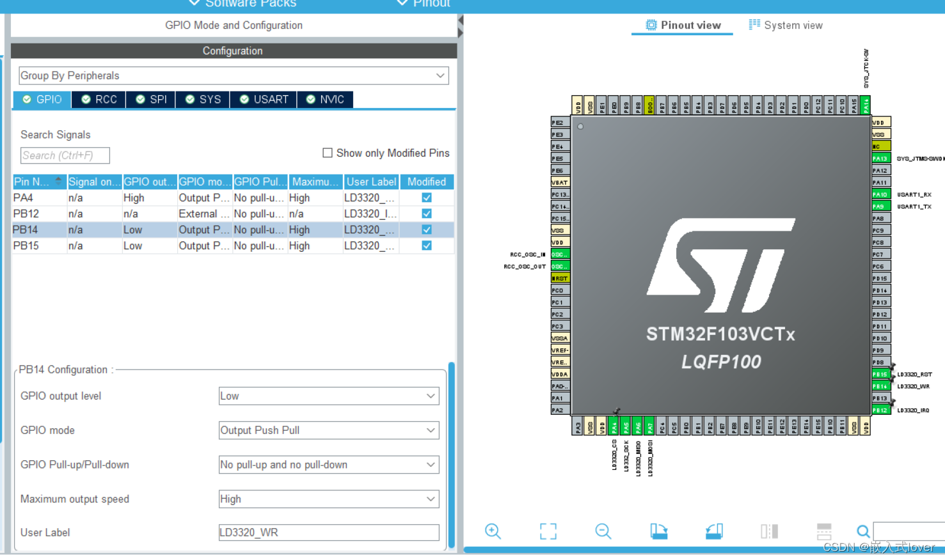Click High output level in PA4 row
This screenshot has height=560, width=945.
(x=150, y=198)
